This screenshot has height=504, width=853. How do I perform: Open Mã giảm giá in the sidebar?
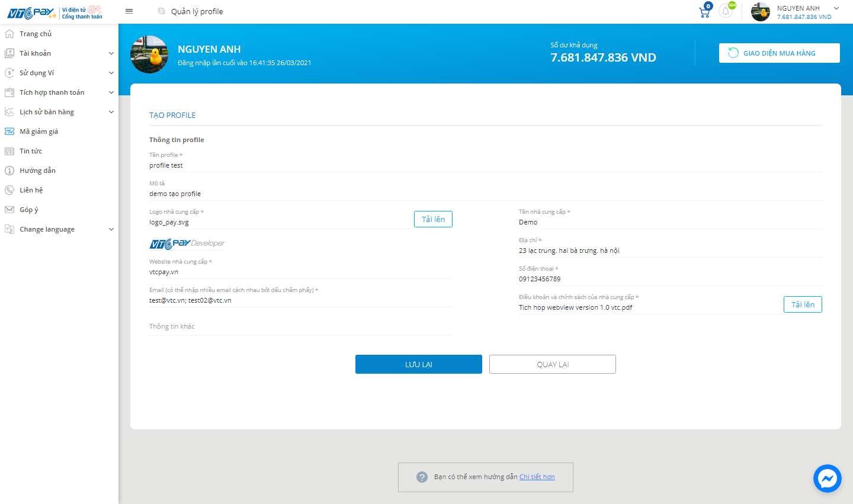[39, 131]
